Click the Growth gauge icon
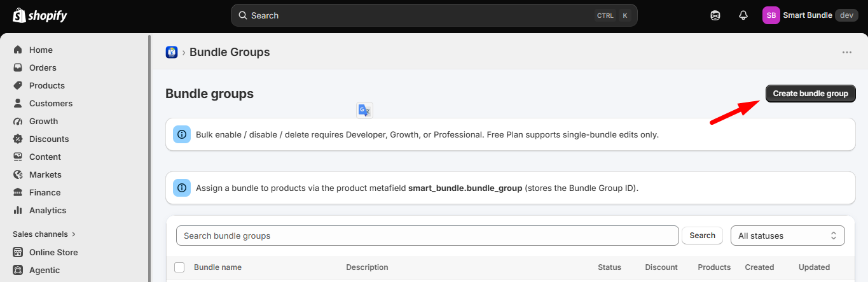 (x=18, y=121)
